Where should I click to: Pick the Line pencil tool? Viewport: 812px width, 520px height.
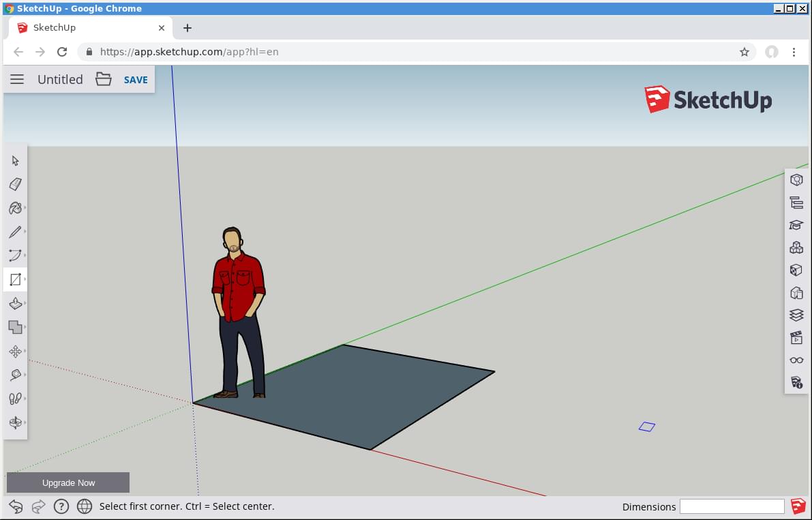pyautogui.click(x=15, y=232)
